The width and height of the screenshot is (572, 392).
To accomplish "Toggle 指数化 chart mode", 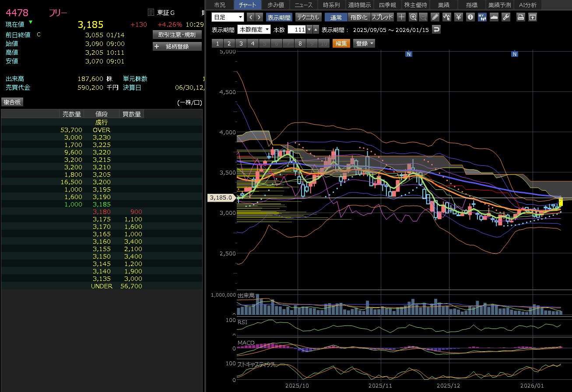I will (x=359, y=17).
